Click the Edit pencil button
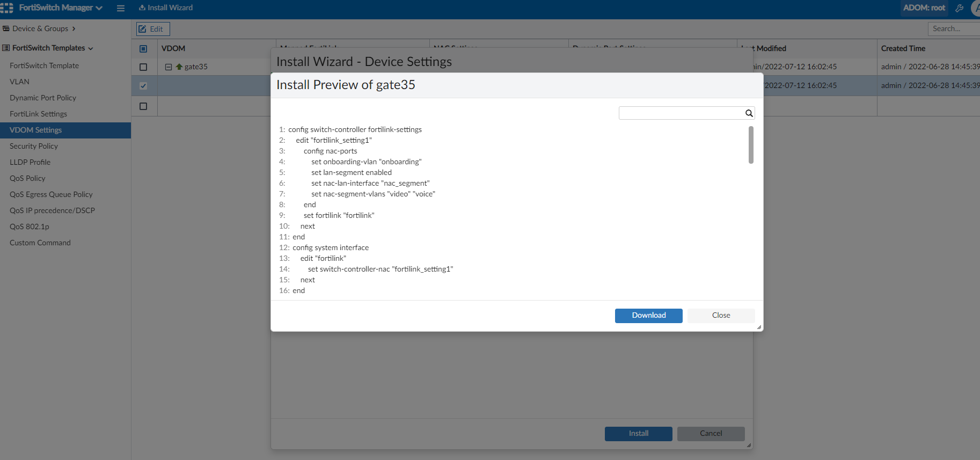The height and width of the screenshot is (460, 980). point(153,29)
